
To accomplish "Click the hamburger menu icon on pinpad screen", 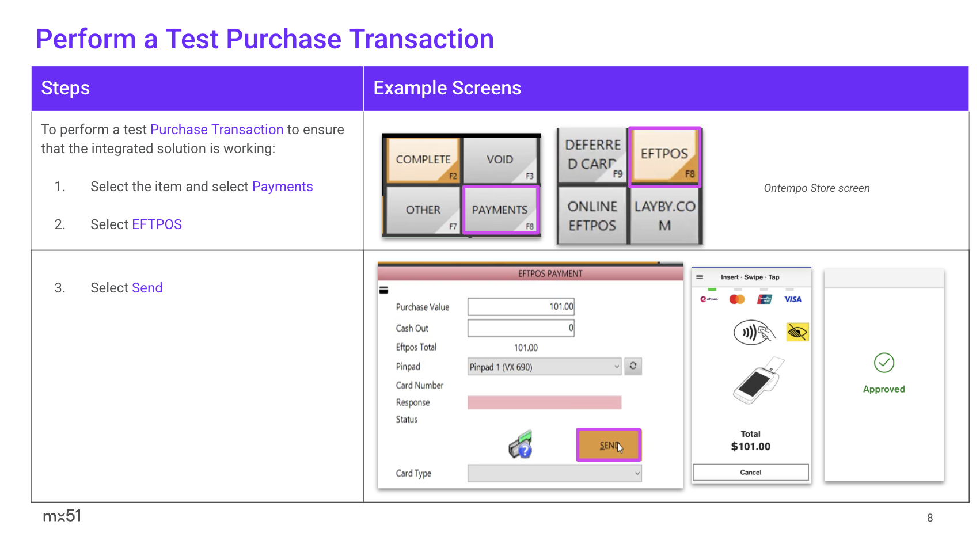I will 700,277.
